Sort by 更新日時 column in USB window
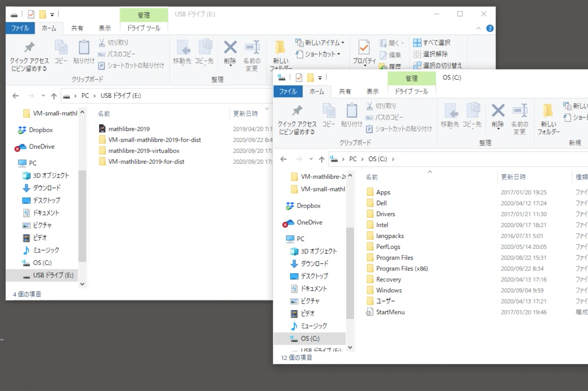Screen dimensions: 588x391 (x=246, y=114)
